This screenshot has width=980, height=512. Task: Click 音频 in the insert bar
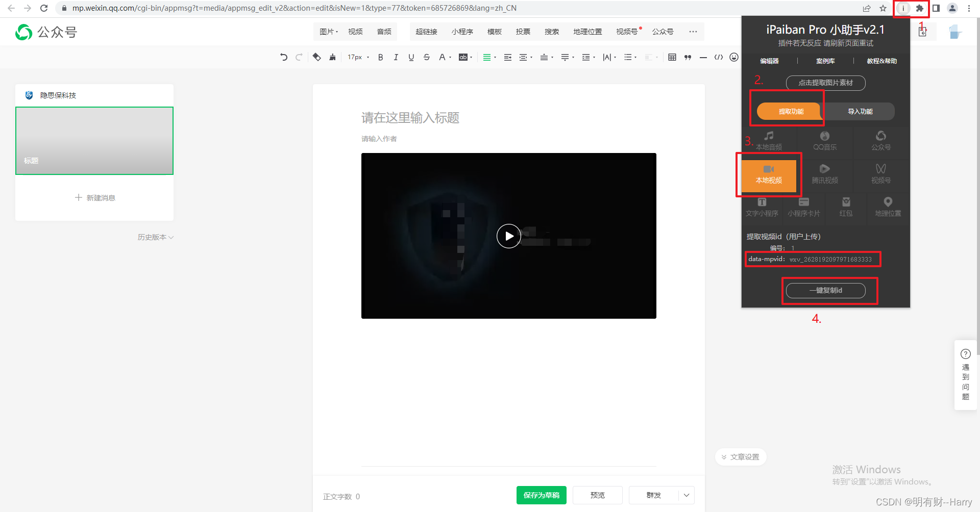click(x=384, y=32)
